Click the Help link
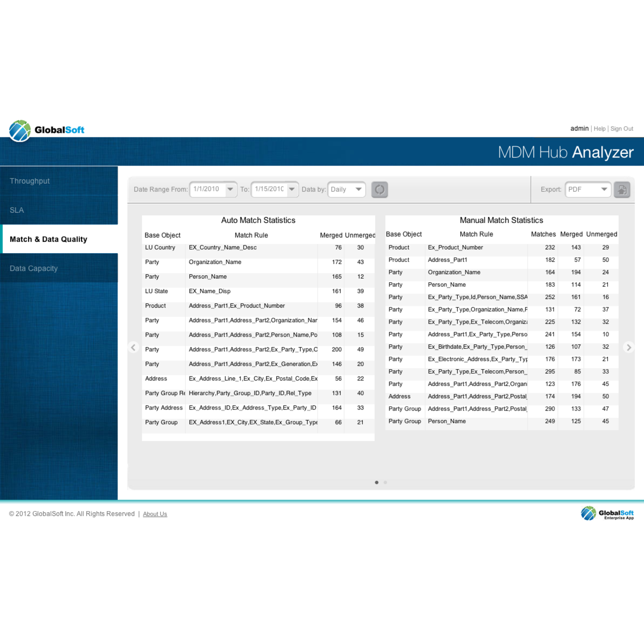644x644 pixels. [x=599, y=129]
